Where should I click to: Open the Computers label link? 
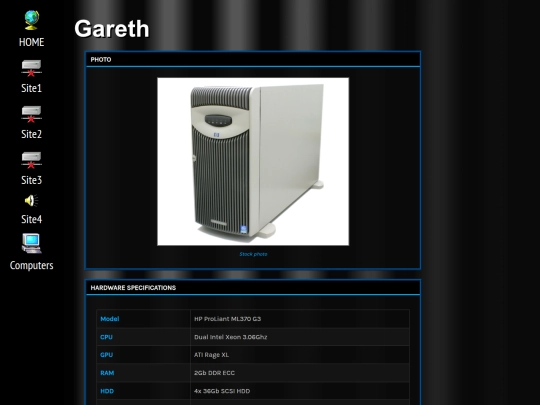pos(31,265)
